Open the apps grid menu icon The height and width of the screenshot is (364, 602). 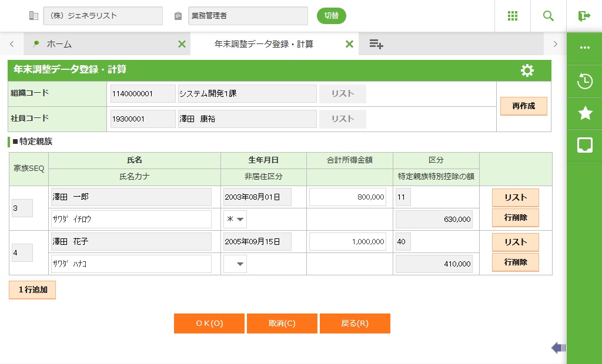[x=512, y=16]
